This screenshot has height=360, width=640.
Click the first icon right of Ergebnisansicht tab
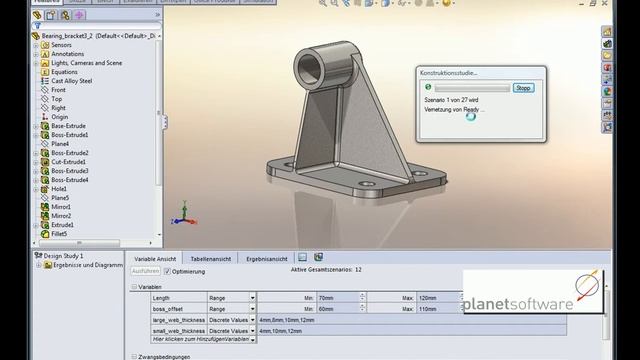tap(302, 257)
